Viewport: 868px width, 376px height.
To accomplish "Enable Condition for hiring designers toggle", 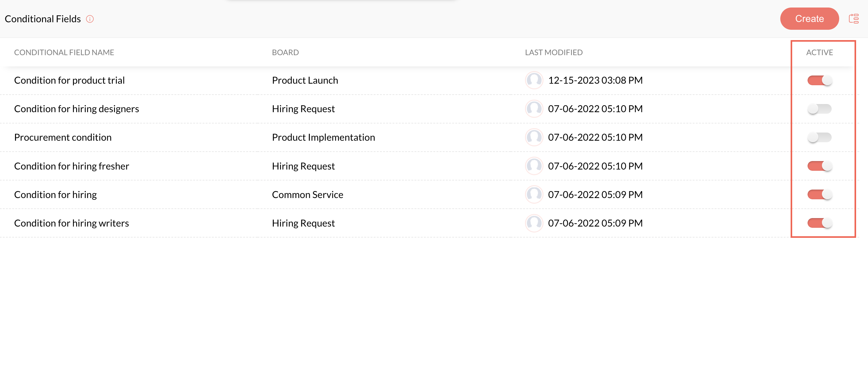I will click(819, 109).
